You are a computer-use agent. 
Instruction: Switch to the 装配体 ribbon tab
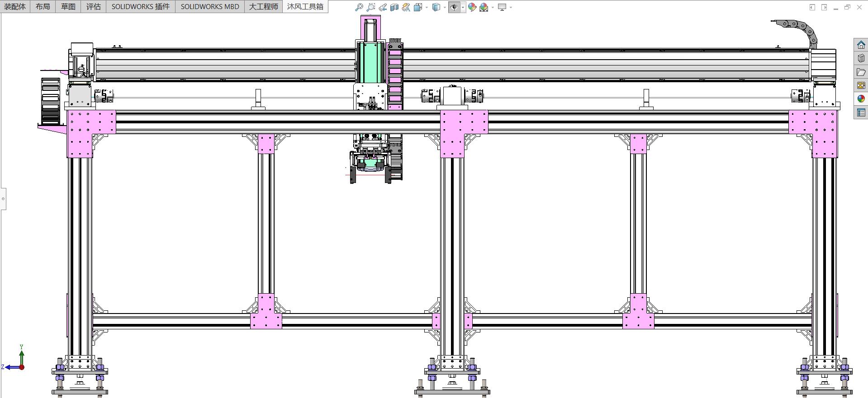pyautogui.click(x=15, y=6)
